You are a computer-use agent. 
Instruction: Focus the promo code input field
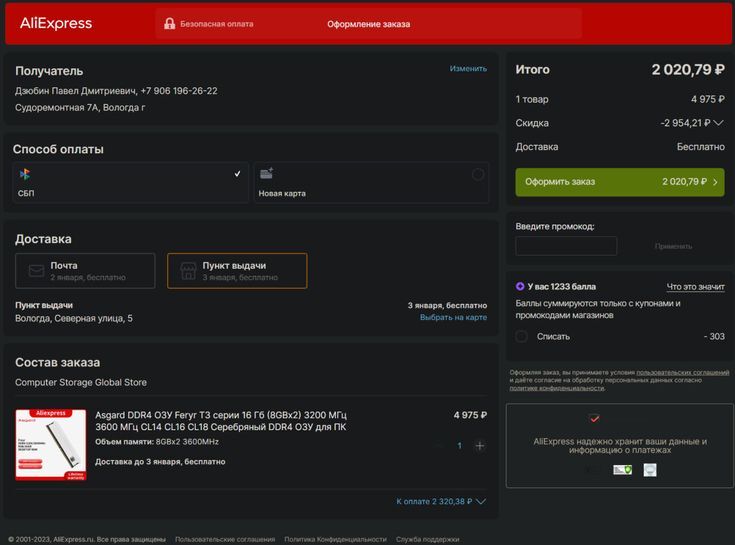point(566,246)
